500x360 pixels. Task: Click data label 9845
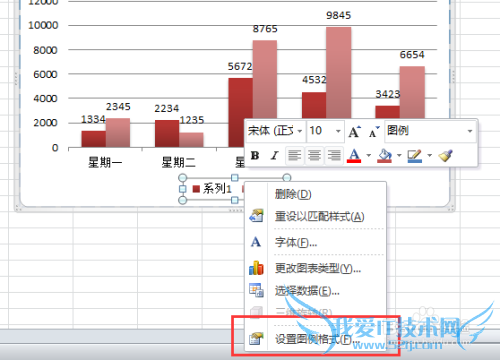[x=338, y=15]
